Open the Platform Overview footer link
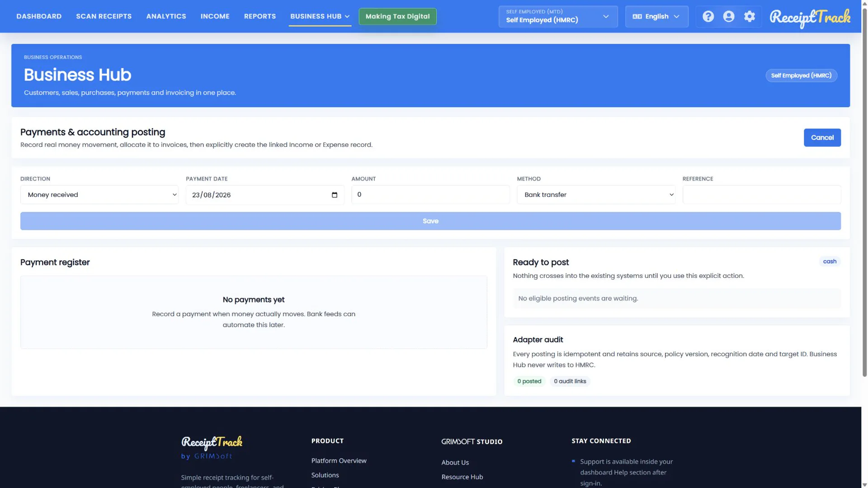The image size is (868, 488). click(339, 461)
